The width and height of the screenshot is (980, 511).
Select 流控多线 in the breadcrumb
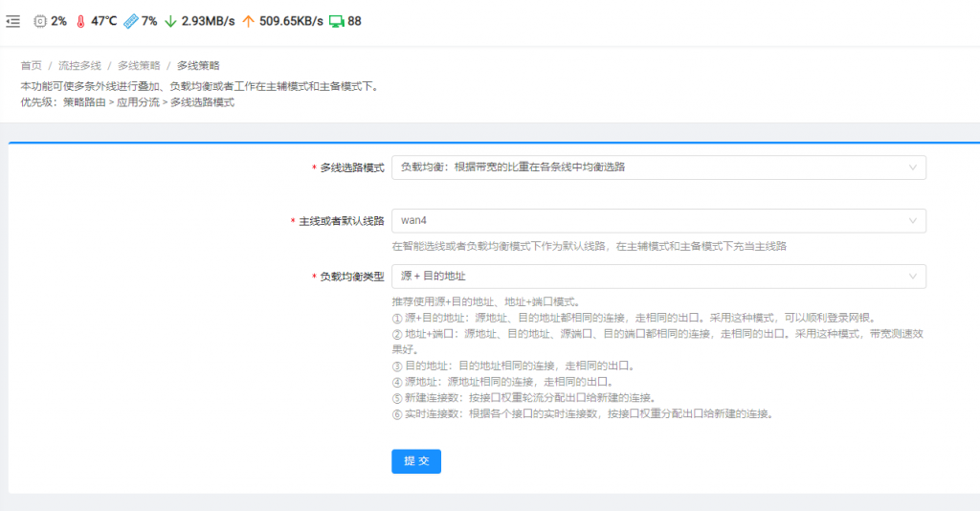tap(79, 66)
